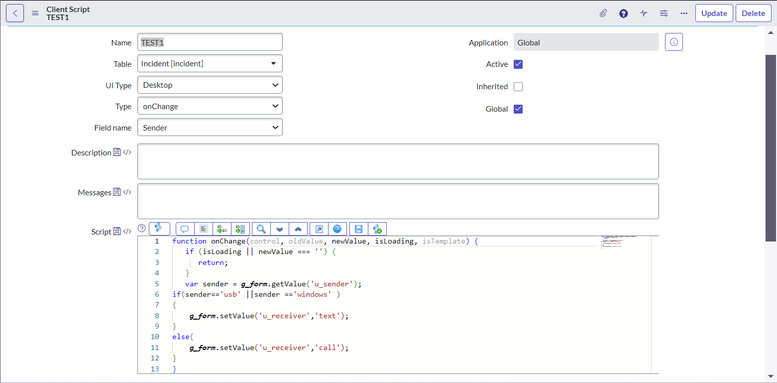Click the Application info icon
Image resolution: width=777 pixels, height=383 pixels.
[x=674, y=43]
